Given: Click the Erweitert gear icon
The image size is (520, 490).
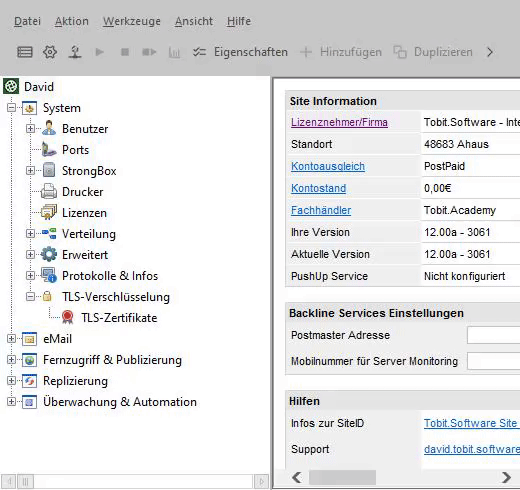Looking at the screenshot, I should [x=49, y=254].
